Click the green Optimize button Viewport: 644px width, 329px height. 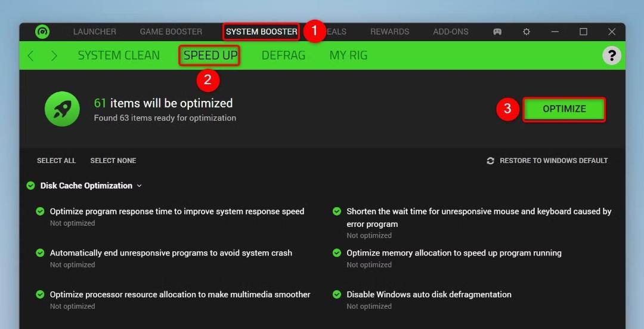coord(564,109)
